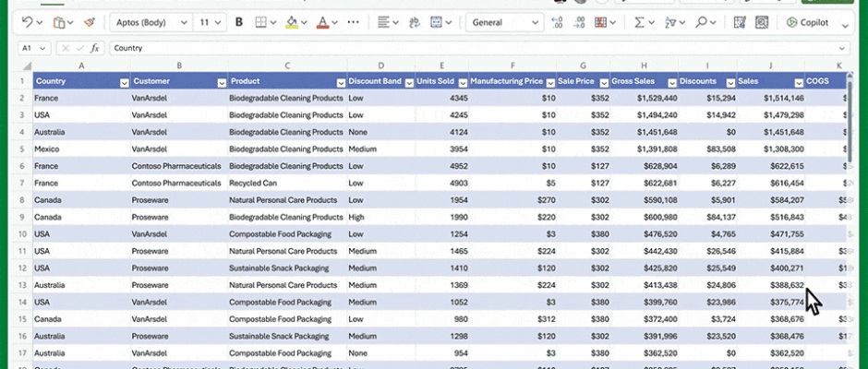
Task: Open the Discount Band filter dropdown
Action: point(409,83)
